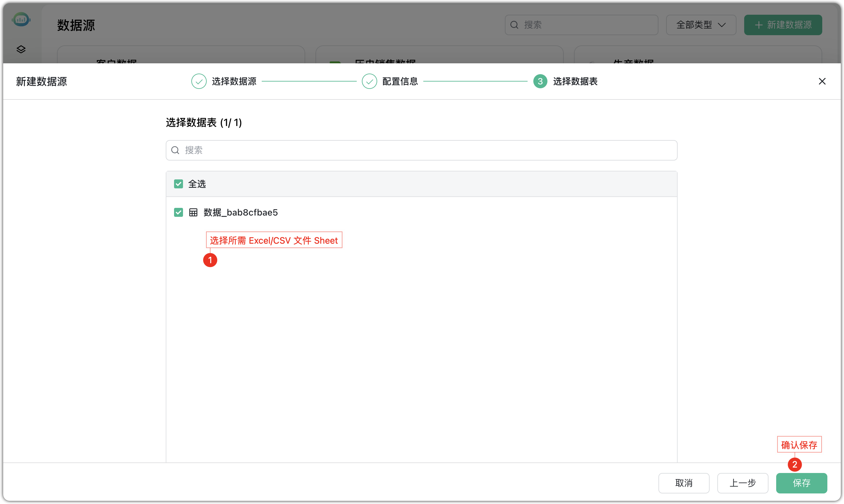
Task: Click the app logo icon top-left
Action: (x=21, y=20)
